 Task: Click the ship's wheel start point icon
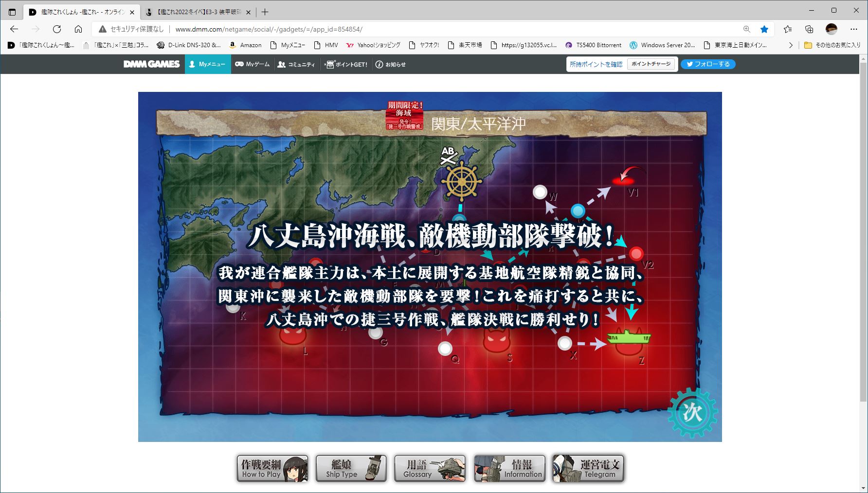coord(461,181)
